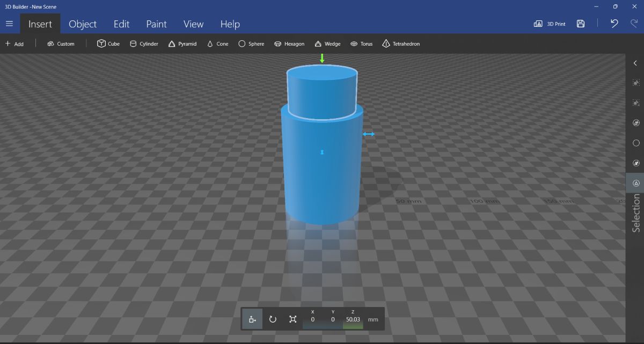Image resolution: width=644 pixels, height=344 pixels.
Task: Insert a Pyramid shape
Action: (182, 43)
